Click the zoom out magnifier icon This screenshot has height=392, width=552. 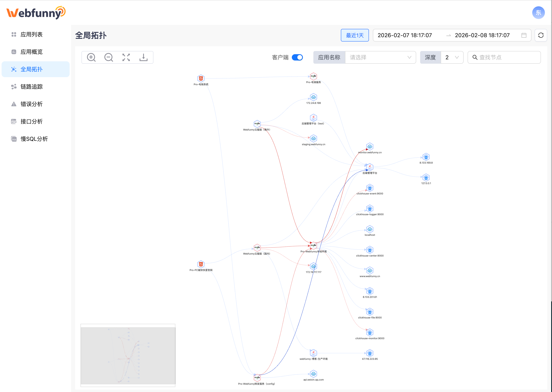(109, 57)
